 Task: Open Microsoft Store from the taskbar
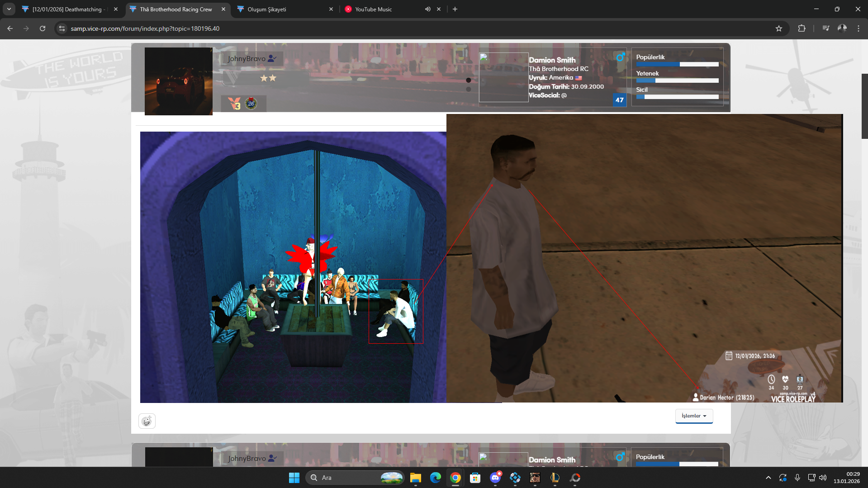475,478
